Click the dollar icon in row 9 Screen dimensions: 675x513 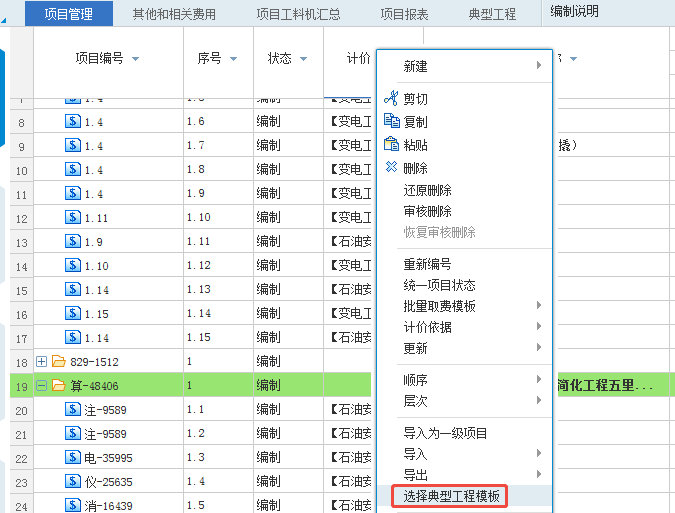tap(73, 145)
